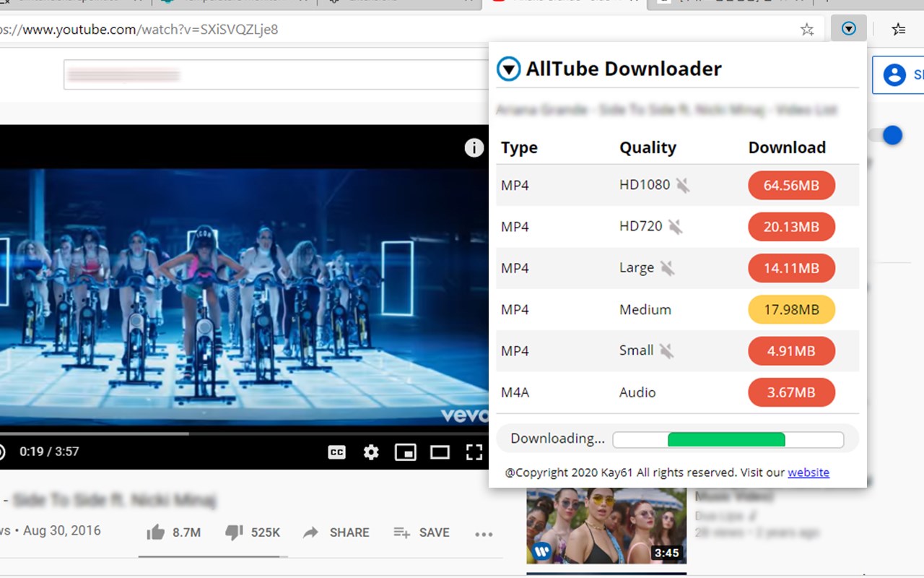Click the muted icon beside HD1080
924x578 pixels.
pyautogui.click(x=682, y=186)
